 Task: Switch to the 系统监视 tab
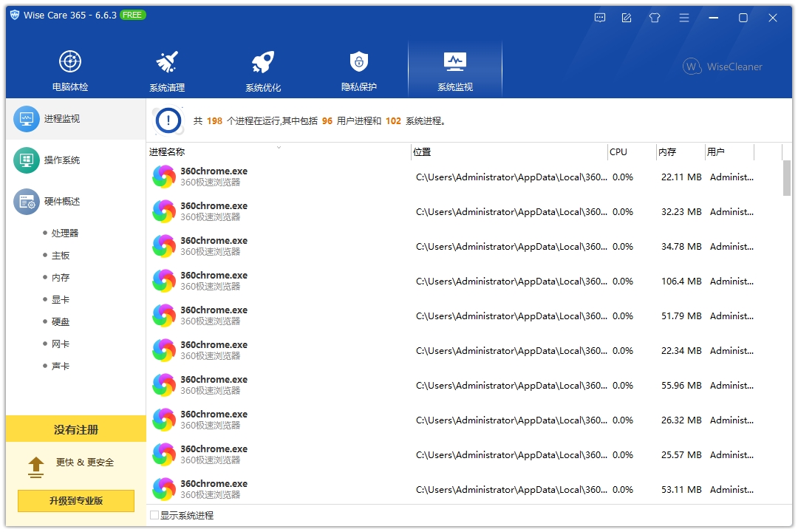click(x=454, y=71)
